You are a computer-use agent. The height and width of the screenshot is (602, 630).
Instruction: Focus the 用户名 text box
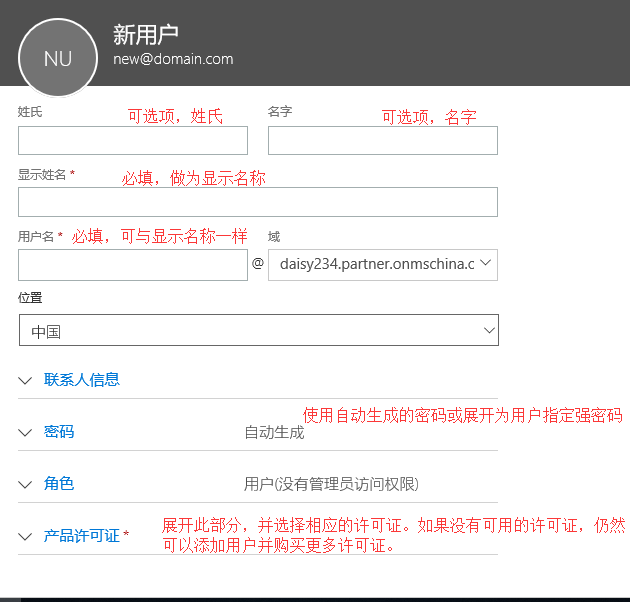[x=133, y=265]
